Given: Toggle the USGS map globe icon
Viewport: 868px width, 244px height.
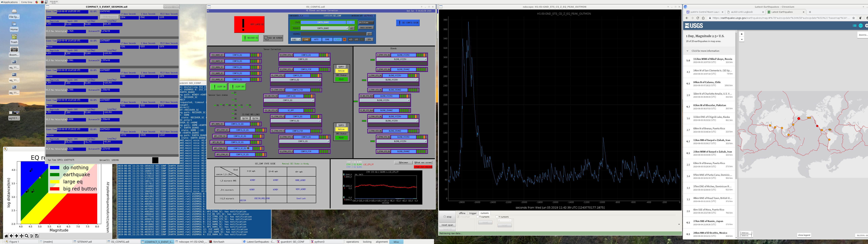Looking at the screenshot, I should coord(861,26).
